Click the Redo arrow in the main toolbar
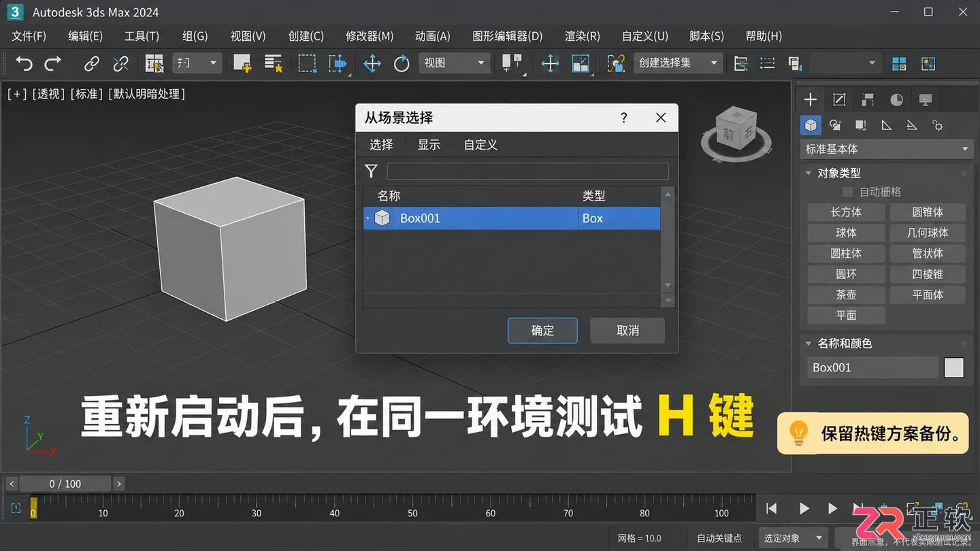 click(52, 63)
